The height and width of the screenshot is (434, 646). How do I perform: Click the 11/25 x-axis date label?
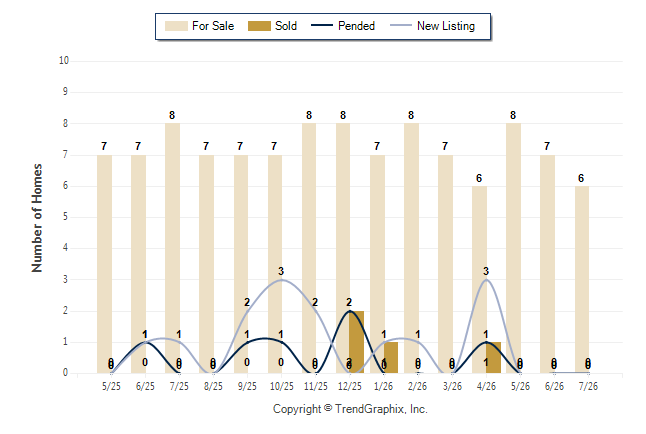pos(316,386)
